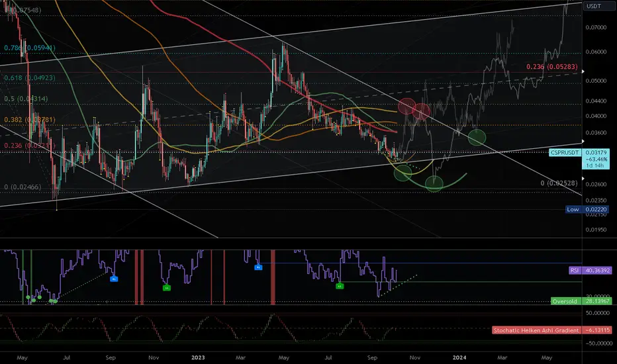Select the 0 (0.02528) Fibonacci label
Image resolution: width=617 pixels, height=364 pixels.
tap(559, 183)
